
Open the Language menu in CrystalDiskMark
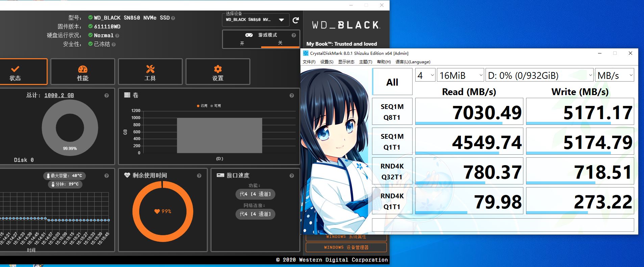click(413, 62)
